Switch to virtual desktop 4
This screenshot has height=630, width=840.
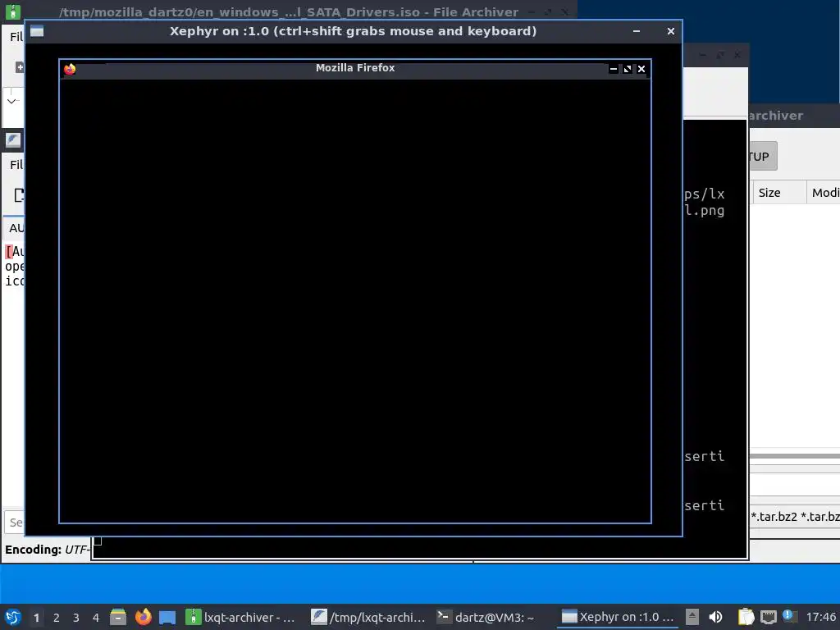[96, 618]
